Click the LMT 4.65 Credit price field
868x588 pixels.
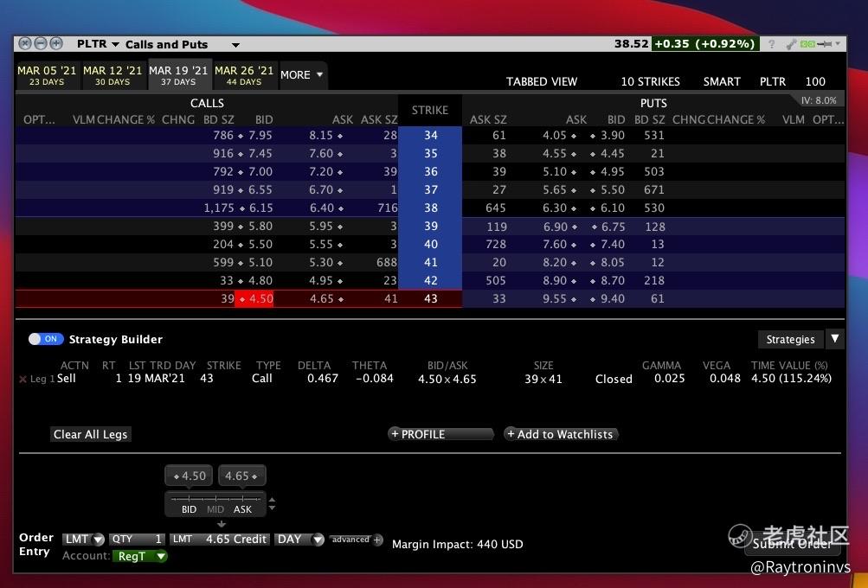tap(220, 540)
